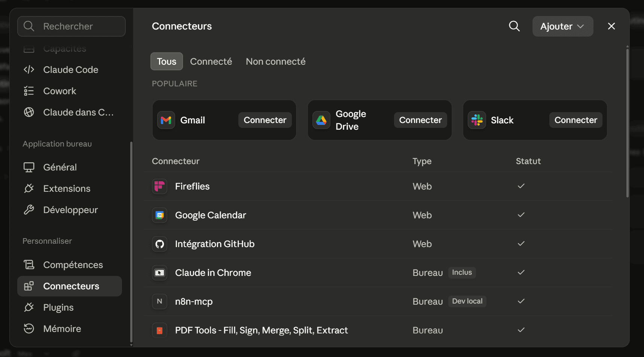Viewport: 644px width, 357px height.
Task: Click the Fireflies status checkmark
Action: 521,186
